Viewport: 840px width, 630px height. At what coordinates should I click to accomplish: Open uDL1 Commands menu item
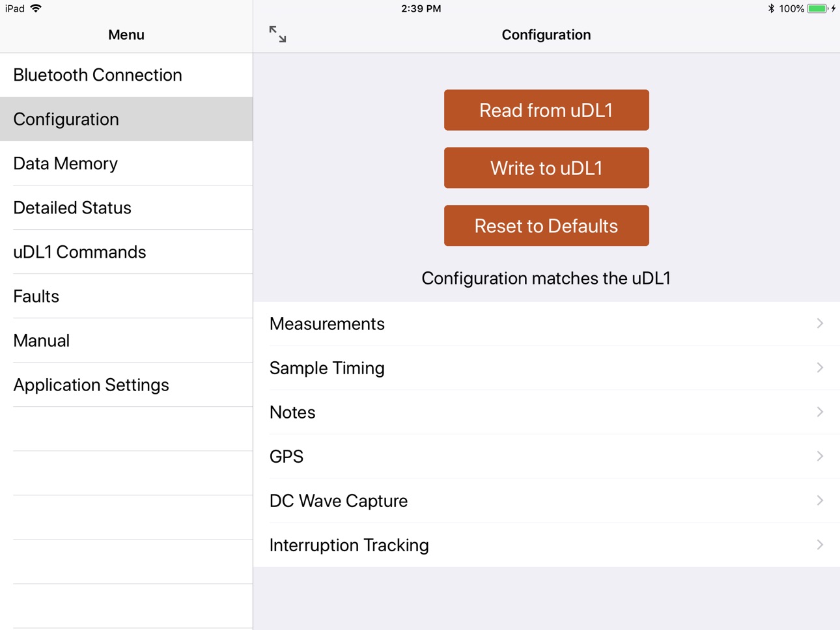coord(126,252)
